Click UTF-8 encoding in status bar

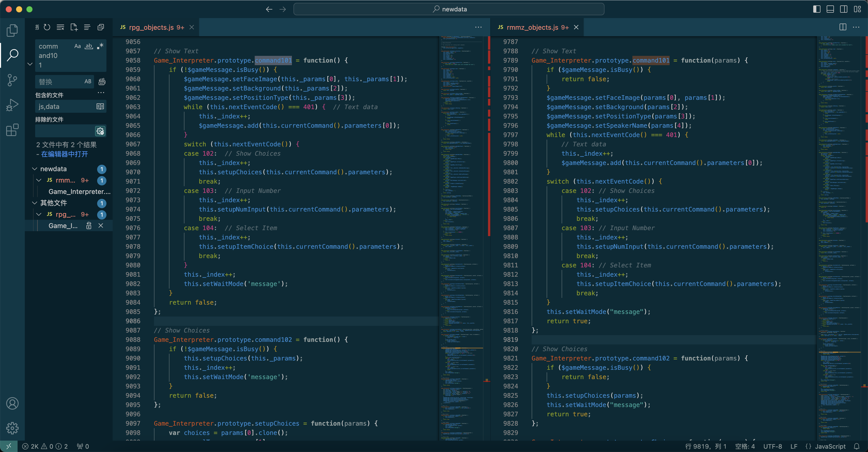click(772, 446)
